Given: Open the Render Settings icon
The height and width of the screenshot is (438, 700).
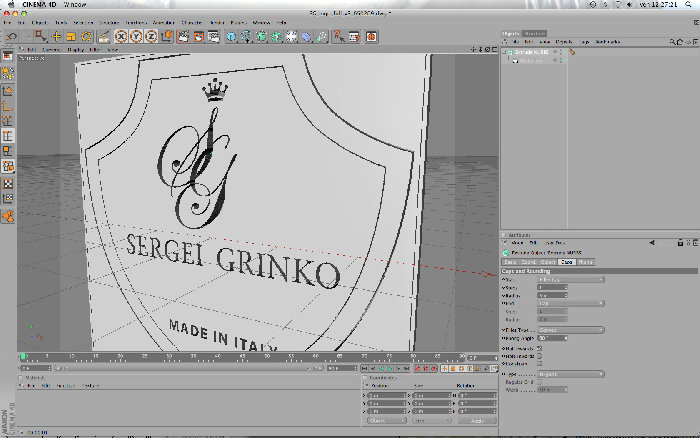Looking at the screenshot, I should (x=213, y=37).
